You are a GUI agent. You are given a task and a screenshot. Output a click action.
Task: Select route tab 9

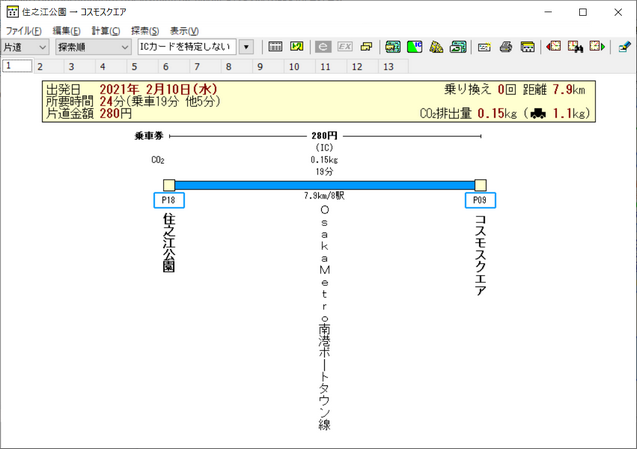(x=269, y=66)
